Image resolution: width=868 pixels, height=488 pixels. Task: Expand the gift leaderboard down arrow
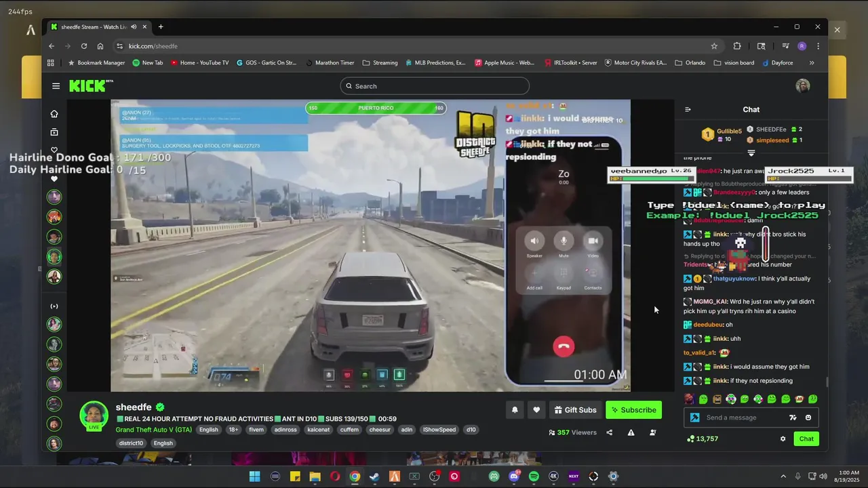click(x=751, y=153)
